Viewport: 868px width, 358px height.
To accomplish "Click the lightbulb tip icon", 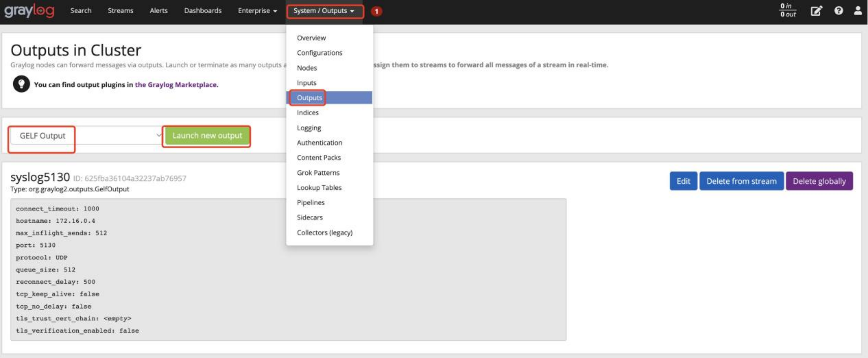I will tap(21, 84).
